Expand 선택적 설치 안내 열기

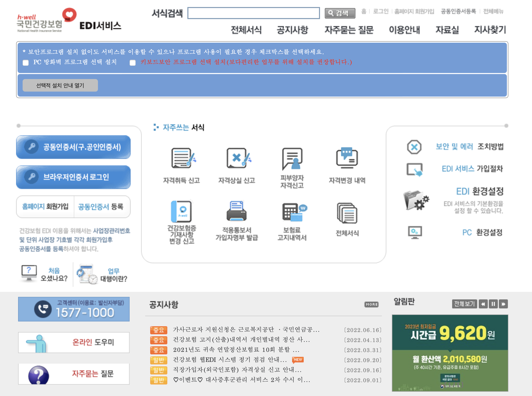60,85
